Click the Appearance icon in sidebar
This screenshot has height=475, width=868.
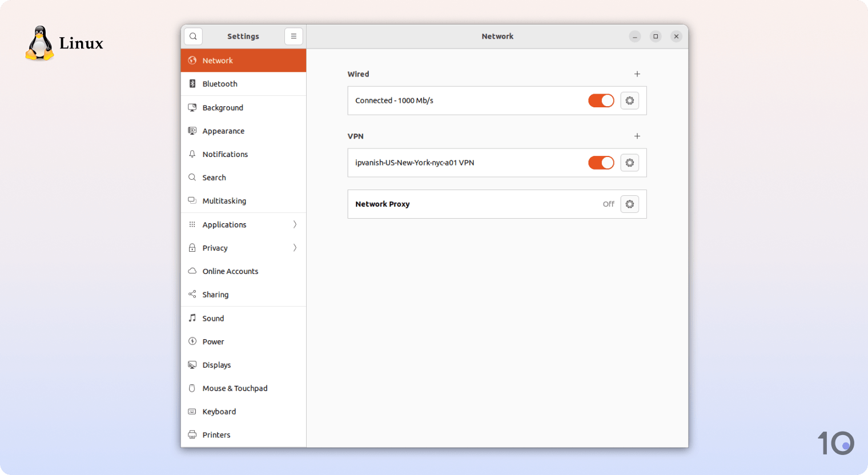click(x=192, y=131)
